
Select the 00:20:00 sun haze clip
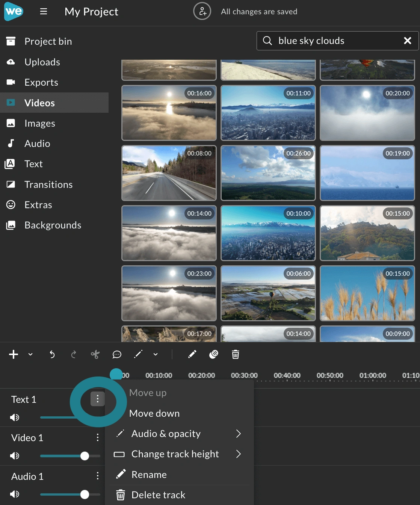pyautogui.click(x=367, y=113)
